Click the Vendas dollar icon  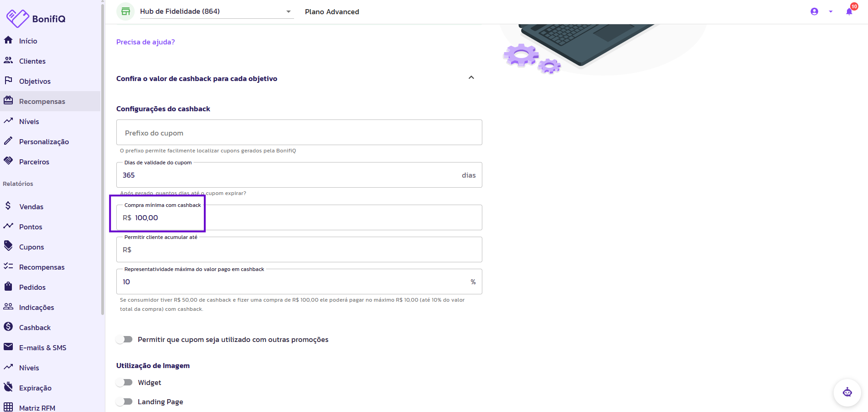(x=8, y=206)
